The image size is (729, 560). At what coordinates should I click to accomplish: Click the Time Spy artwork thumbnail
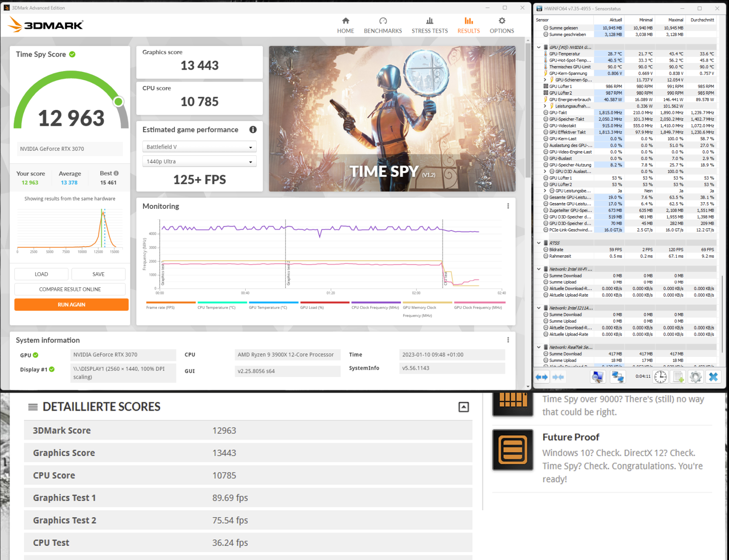click(392, 119)
